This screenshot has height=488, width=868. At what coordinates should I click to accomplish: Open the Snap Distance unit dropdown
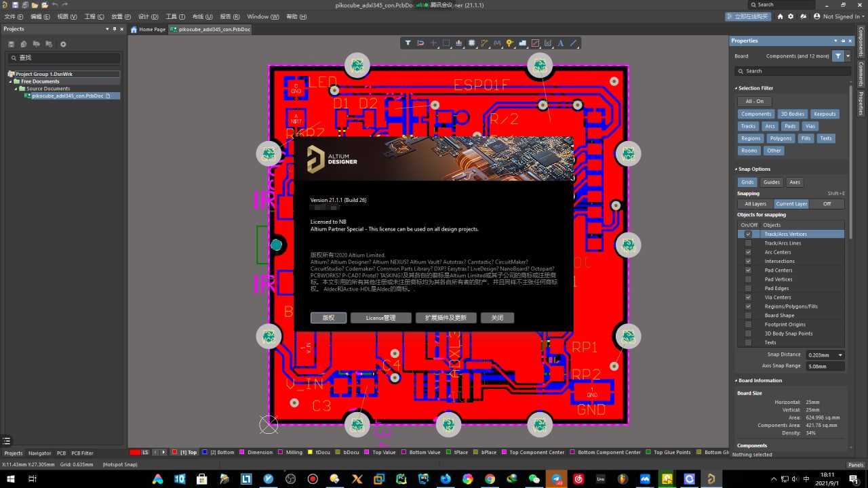coord(840,354)
